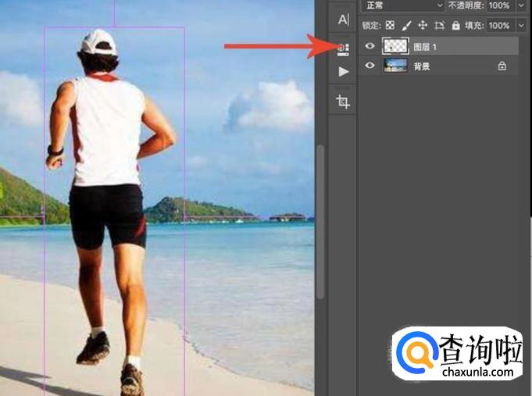532x396 pixels.
Task: Click the crop-shaped panel icon
Action: pos(343,102)
